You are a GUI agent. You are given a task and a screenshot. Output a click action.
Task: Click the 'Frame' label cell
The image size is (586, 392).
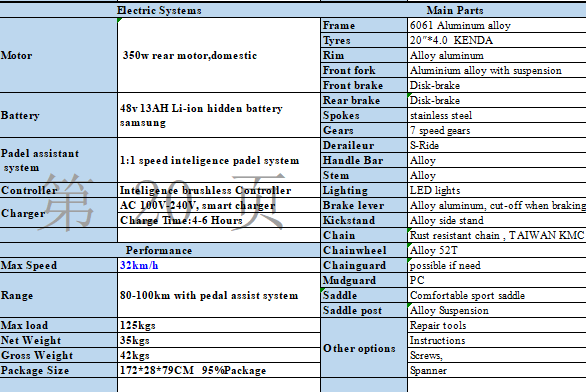(364, 25)
